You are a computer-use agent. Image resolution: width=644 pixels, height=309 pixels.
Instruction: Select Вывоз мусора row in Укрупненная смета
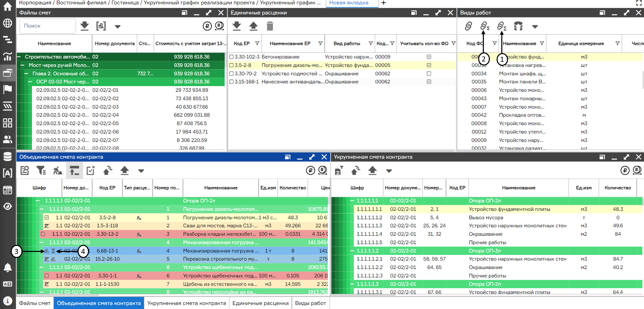[x=498, y=218]
